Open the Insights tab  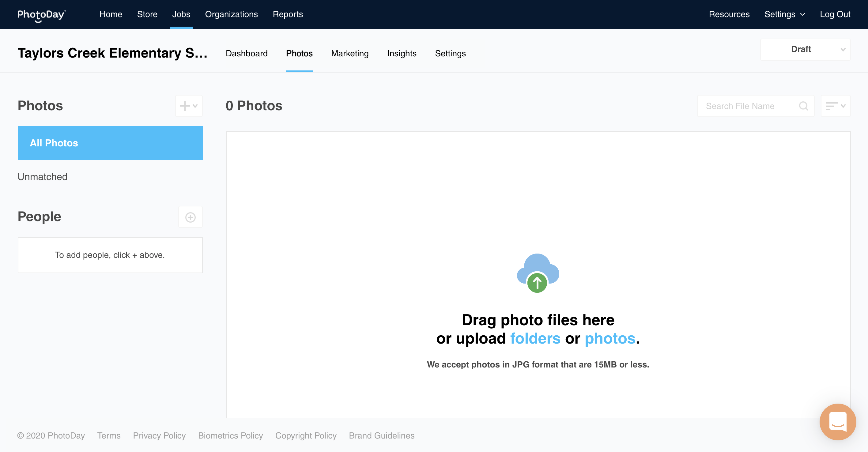pos(401,54)
